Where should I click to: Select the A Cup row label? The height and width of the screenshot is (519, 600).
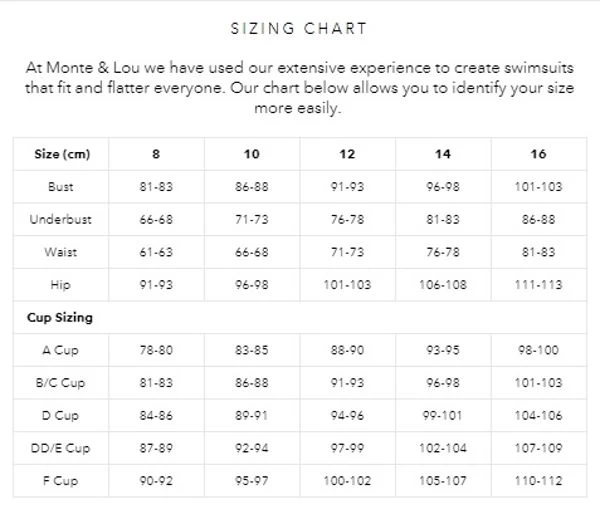coord(61,350)
